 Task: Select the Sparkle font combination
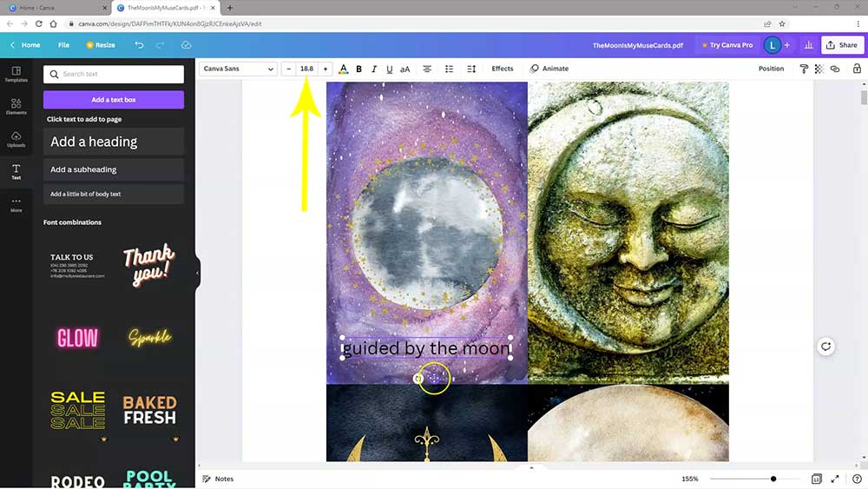click(149, 337)
